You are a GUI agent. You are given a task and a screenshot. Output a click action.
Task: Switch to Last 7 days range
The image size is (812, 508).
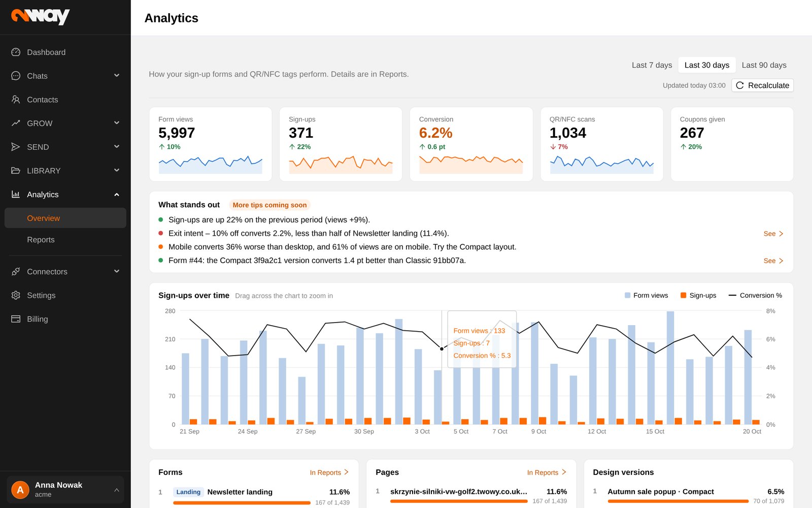(x=652, y=65)
